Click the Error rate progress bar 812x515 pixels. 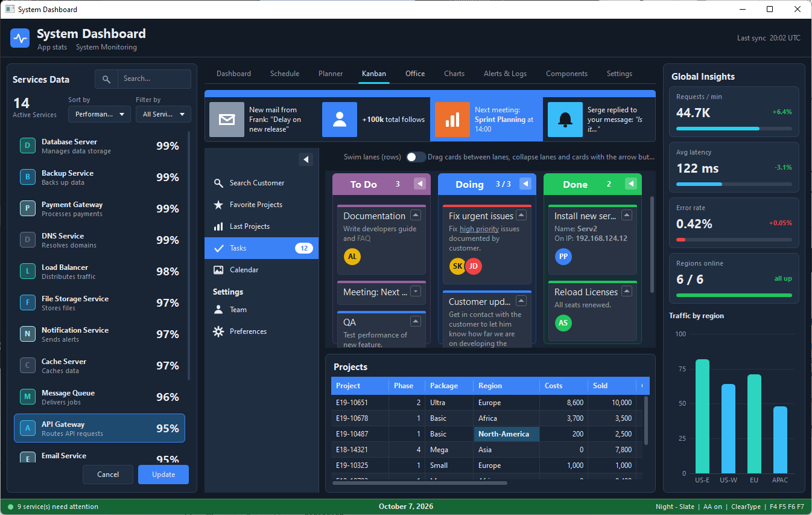(x=734, y=240)
